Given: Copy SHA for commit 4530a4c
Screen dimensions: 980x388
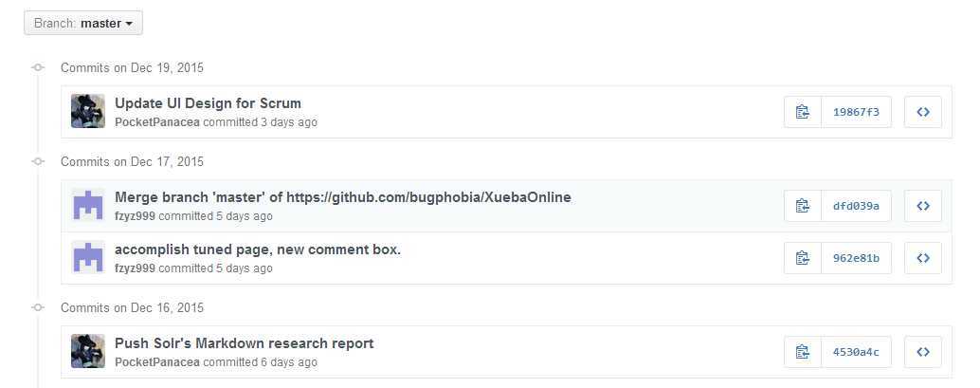Looking at the screenshot, I should click(803, 352).
